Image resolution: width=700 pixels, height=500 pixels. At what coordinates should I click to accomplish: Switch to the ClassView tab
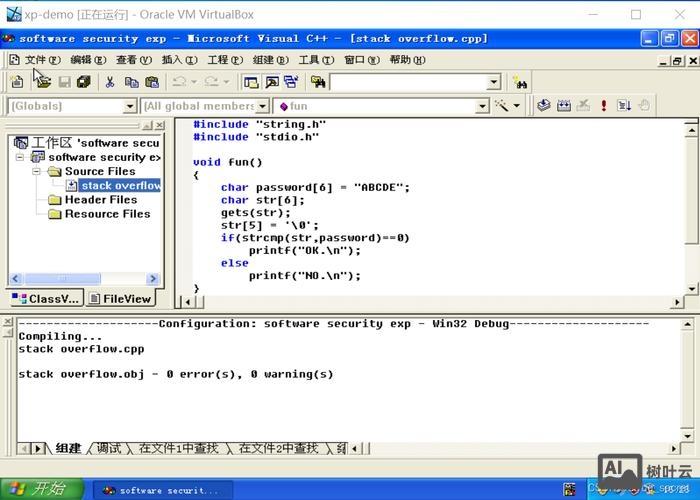[46, 298]
